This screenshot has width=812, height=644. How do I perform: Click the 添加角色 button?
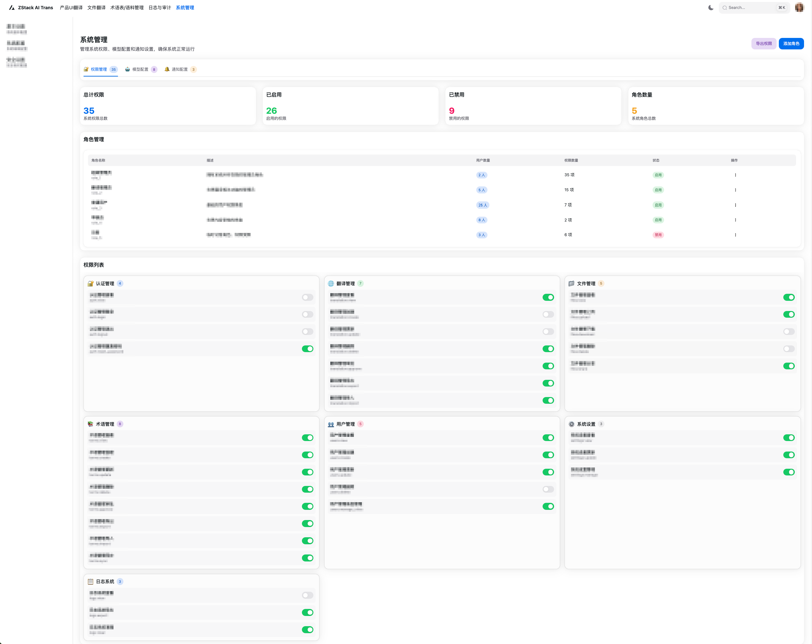tap(791, 44)
